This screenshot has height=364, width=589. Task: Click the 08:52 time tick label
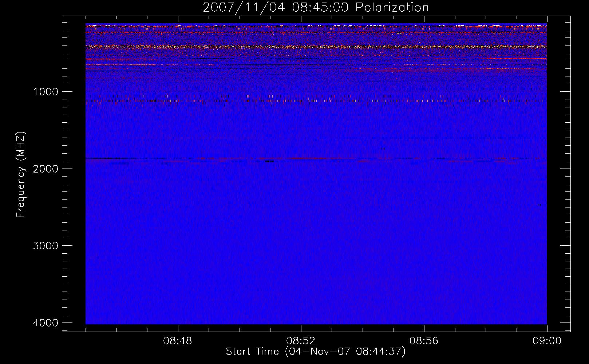point(301,341)
